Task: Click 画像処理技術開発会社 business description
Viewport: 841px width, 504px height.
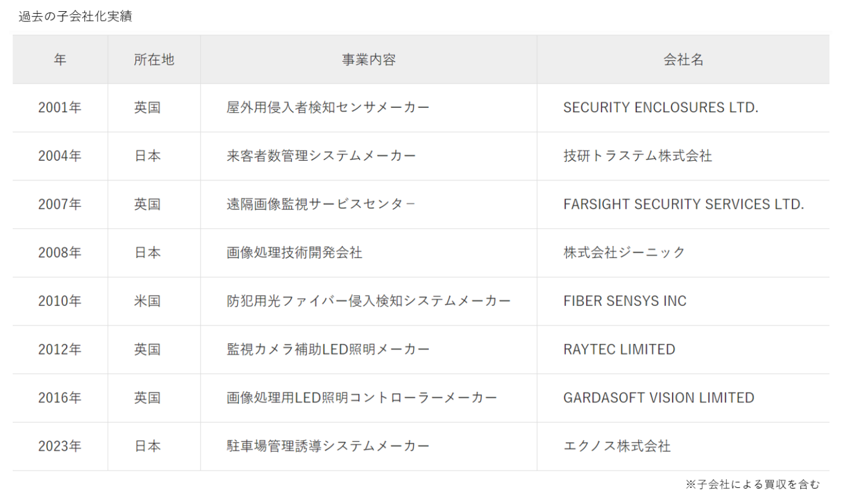Action: (x=294, y=253)
